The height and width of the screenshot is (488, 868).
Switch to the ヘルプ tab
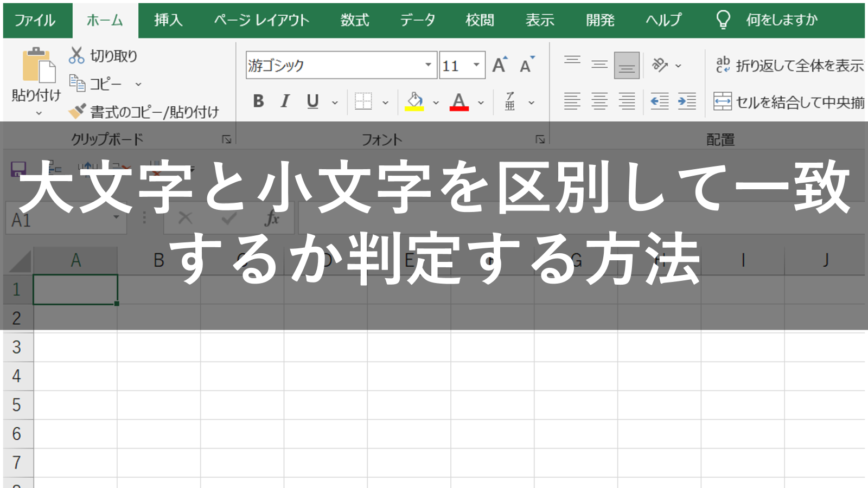[663, 20]
